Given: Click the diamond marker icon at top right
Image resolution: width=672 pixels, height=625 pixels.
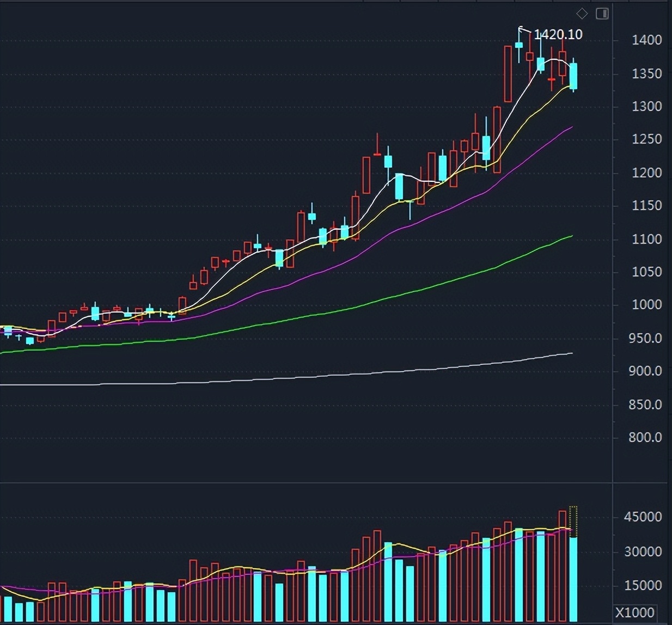Looking at the screenshot, I should [582, 13].
